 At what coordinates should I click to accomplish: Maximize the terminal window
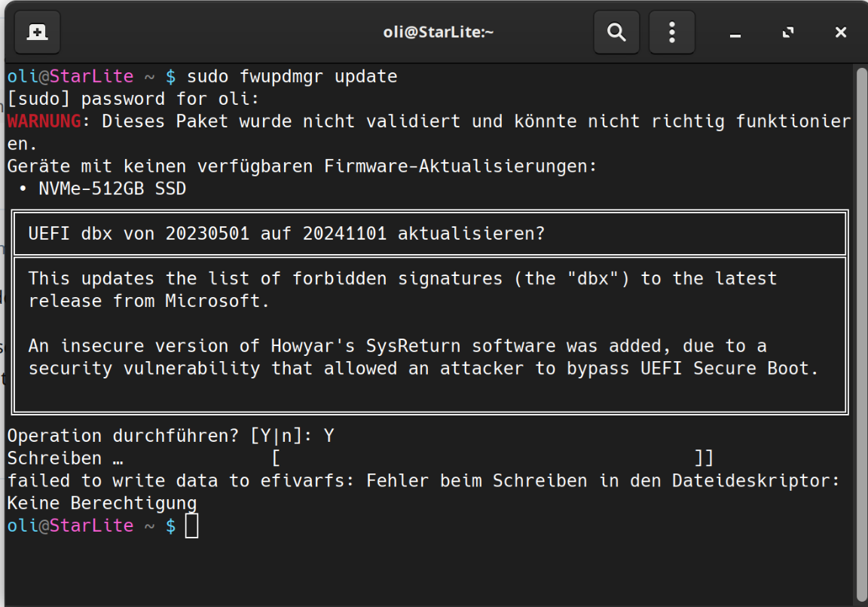788,32
